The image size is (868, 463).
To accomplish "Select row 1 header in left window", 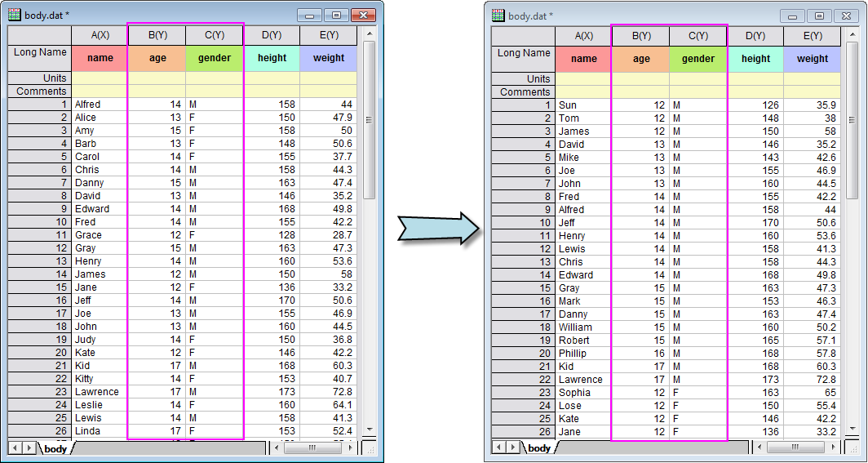I will point(39,105).
